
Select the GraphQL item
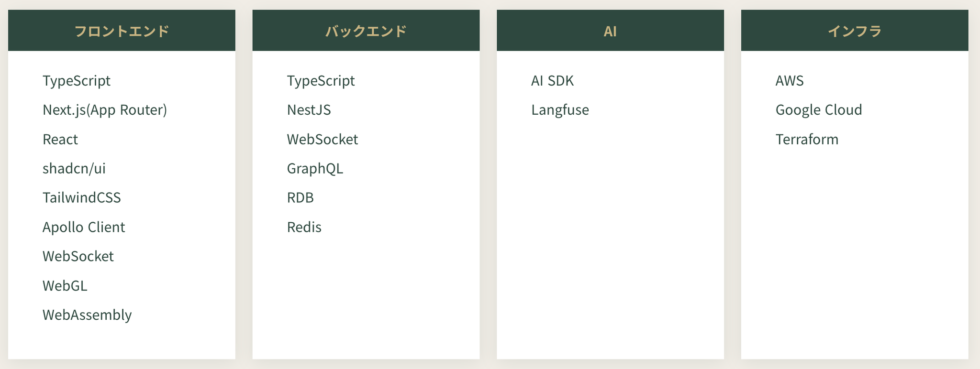pyautogui.click(x=315, y=169)
